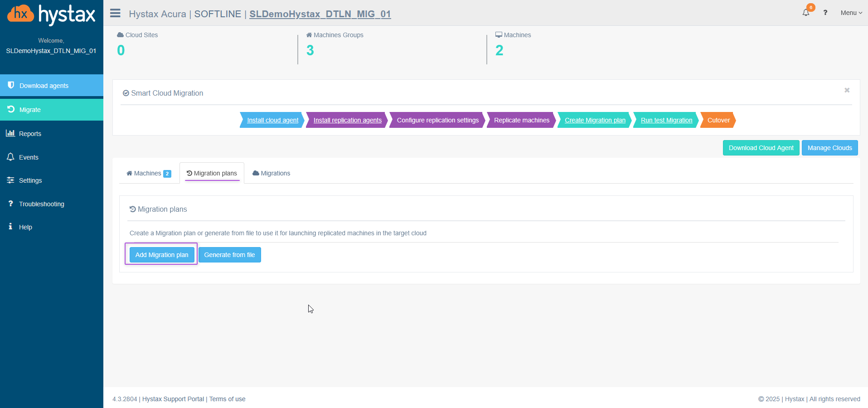Click the Run test Migration step
The height and width of the screenshot is (408, 868).
pyautogui.click(x=666, y=120)
